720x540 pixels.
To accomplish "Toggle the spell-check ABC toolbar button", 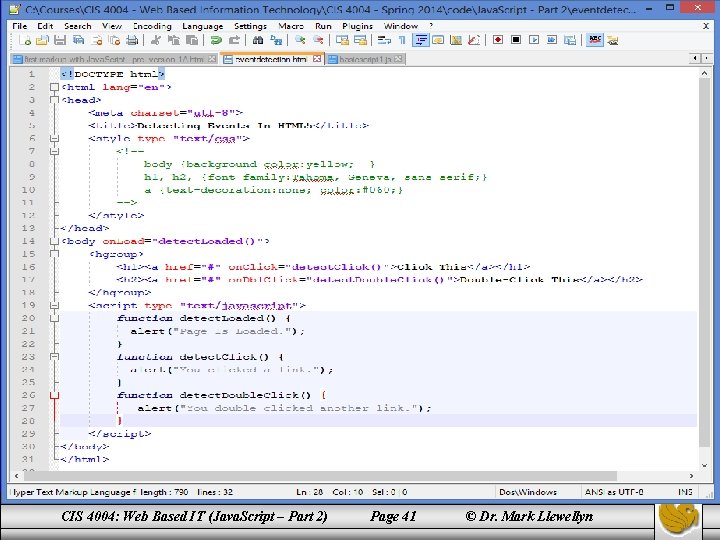I will [x=595, y=40].
